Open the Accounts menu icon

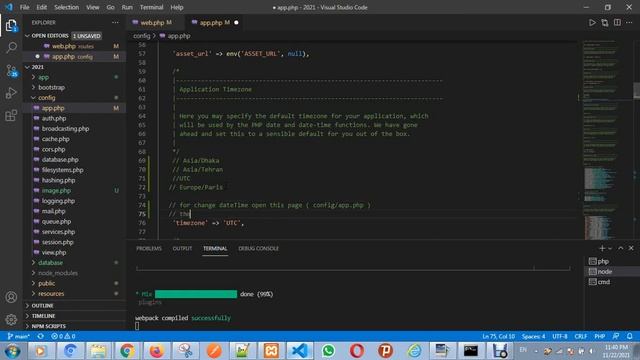coord(11,297)
